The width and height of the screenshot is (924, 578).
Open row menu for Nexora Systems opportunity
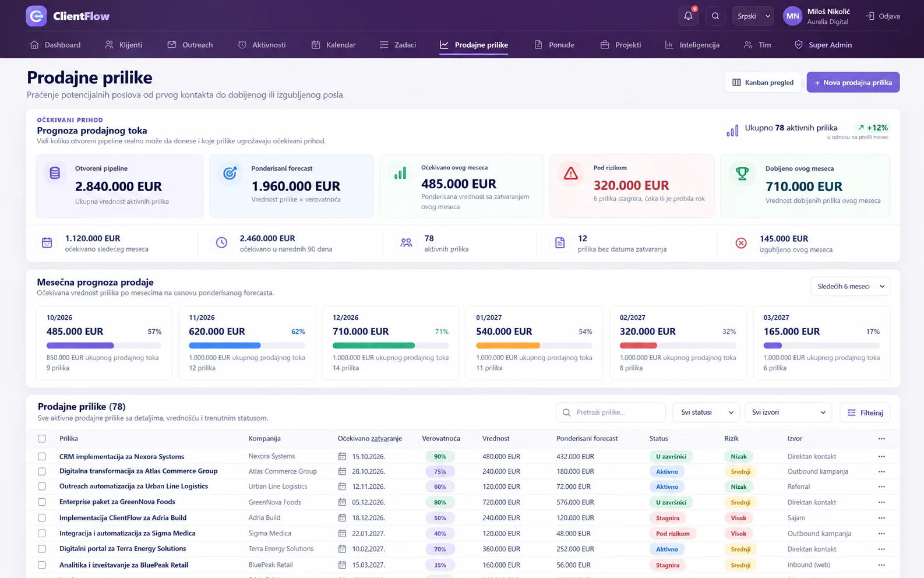pyautogui.click(x=881, y=456)
